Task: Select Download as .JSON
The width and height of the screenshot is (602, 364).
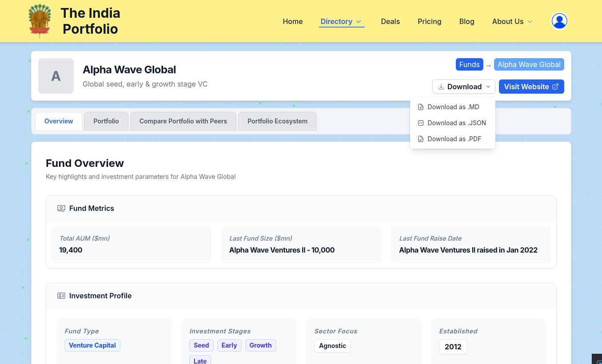Action: 453,123
